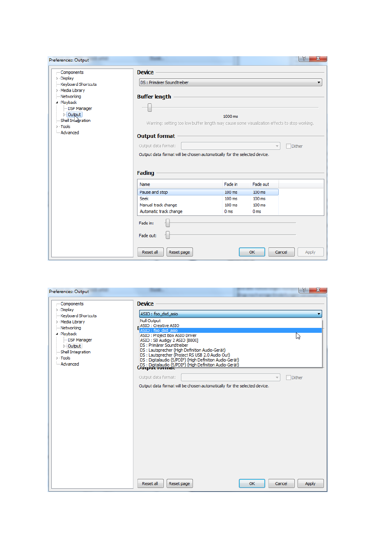This screenshot has height=554, width=392.
Task: Close the ASIO : foo_dsd_asio device dropdown
Action: (x=230, y=314)
